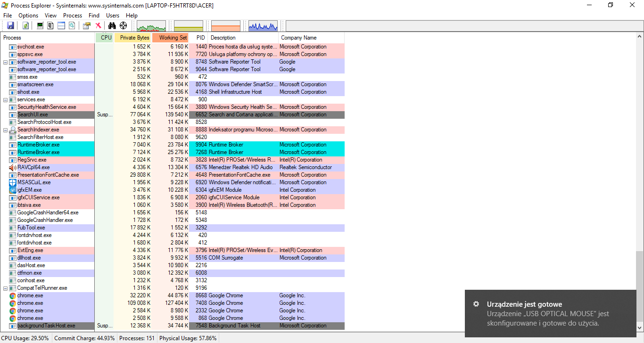Sort by the CPU column header
Image resolution: width=644 pixels, height=343 pixels.
[x=105, y=38]
